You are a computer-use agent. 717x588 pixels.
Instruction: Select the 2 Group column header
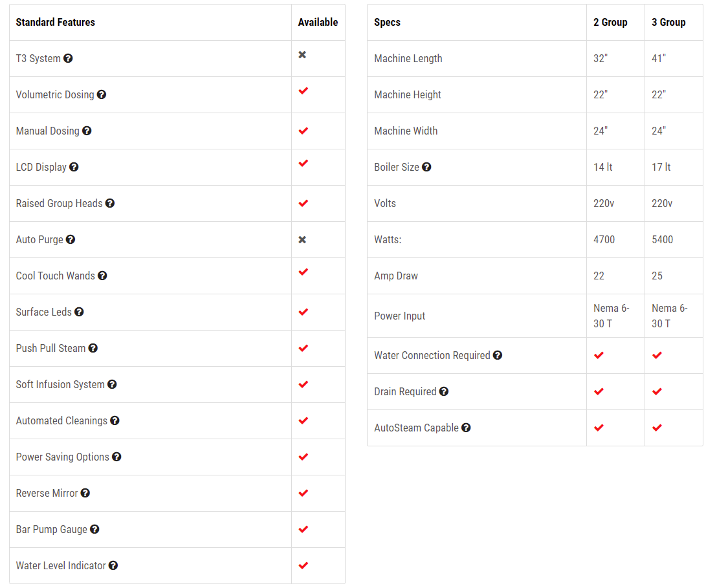click(610, 23)
